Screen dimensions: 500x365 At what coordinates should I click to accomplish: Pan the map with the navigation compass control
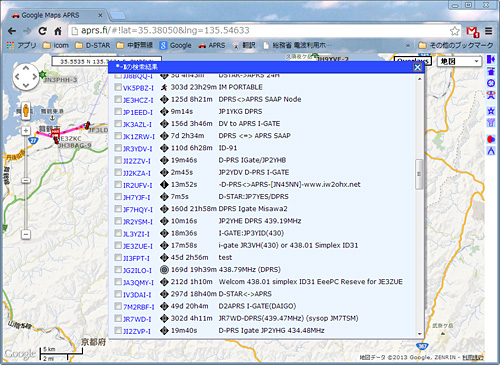coord(26,77)
